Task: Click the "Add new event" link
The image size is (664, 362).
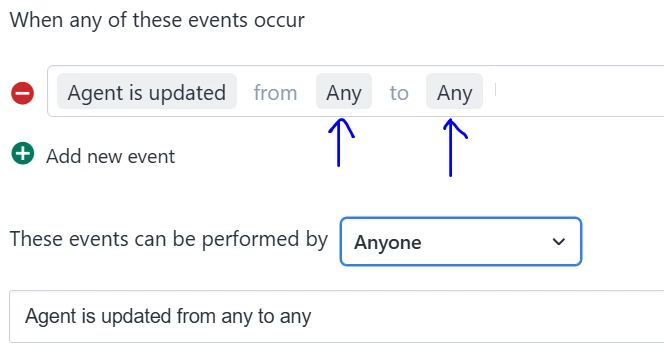Action: pos(111,156)
